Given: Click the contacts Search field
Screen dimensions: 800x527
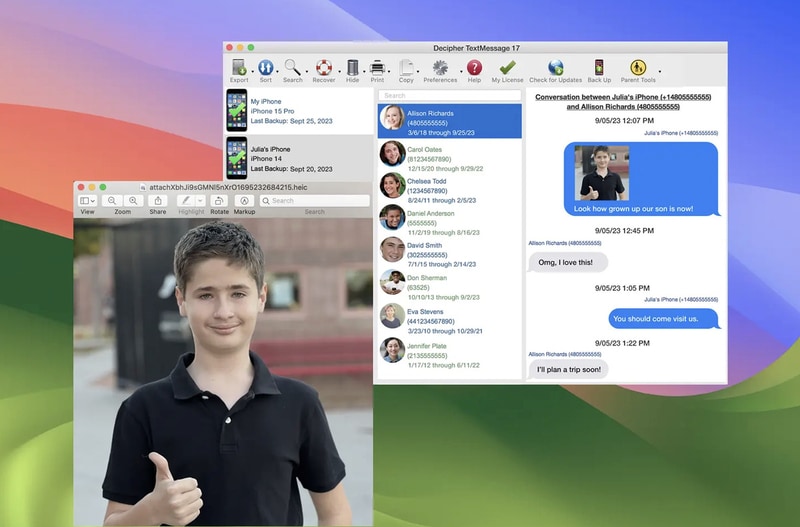Looking at the screenshot, I should click(449, 95).
